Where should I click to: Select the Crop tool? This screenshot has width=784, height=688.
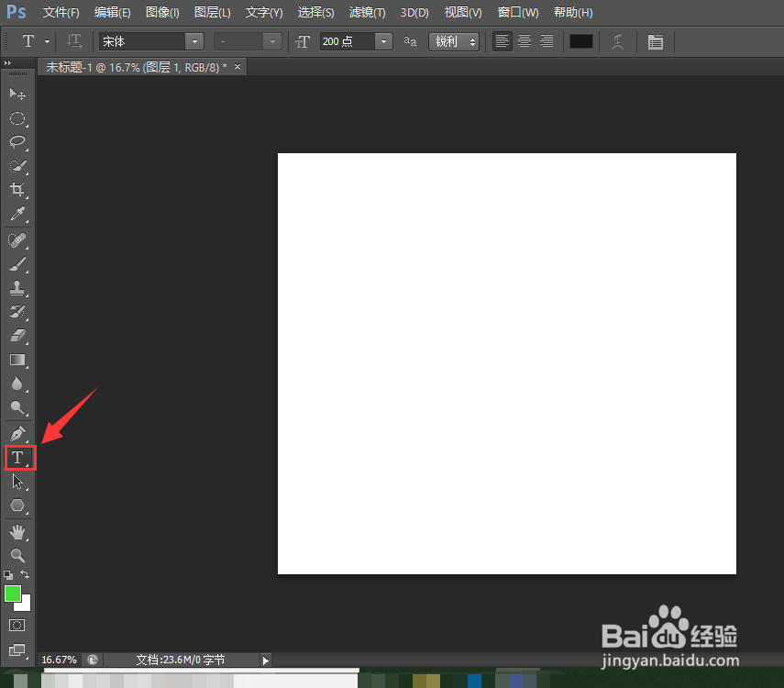(17, 190)
